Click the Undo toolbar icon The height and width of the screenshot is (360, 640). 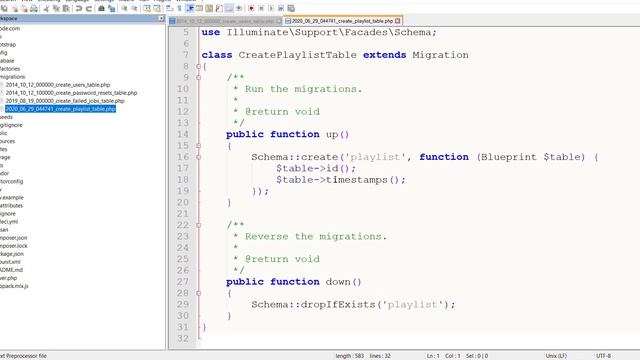tap(78, 8)
